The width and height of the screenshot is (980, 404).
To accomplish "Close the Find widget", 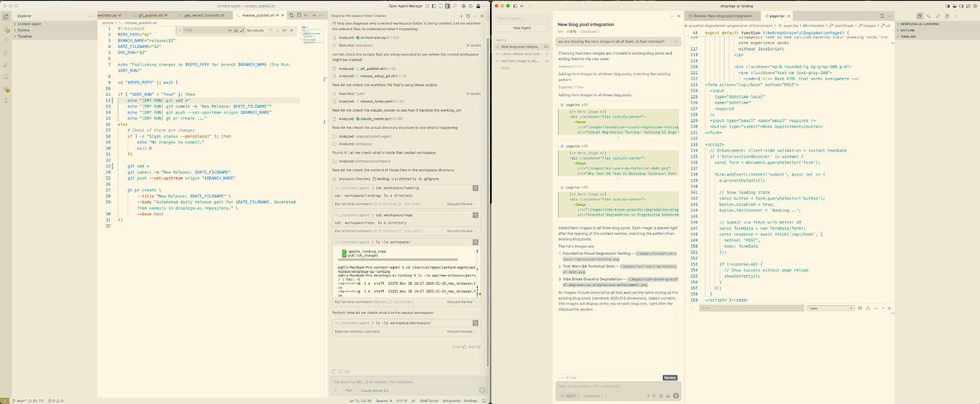I will click(x=290, y=30).
